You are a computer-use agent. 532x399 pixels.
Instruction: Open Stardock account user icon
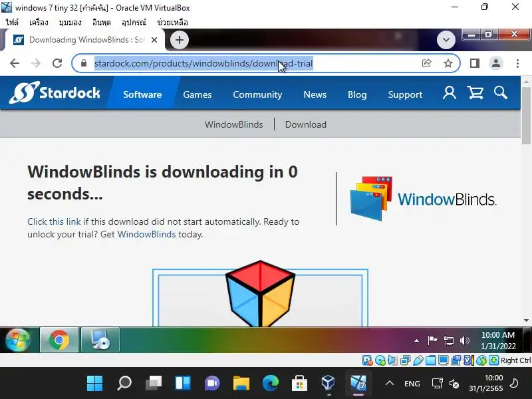pyautogui.click(x=450, y=92)
